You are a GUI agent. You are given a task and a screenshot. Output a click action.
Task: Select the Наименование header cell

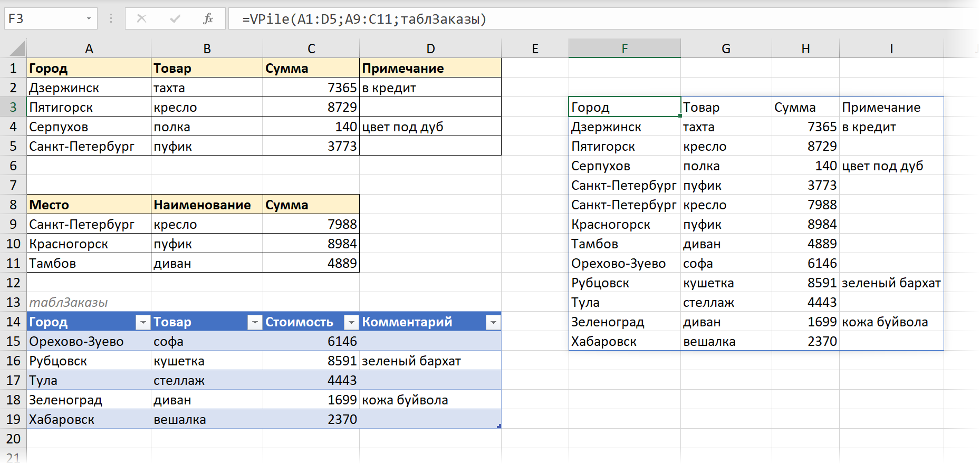pos(206,205)
